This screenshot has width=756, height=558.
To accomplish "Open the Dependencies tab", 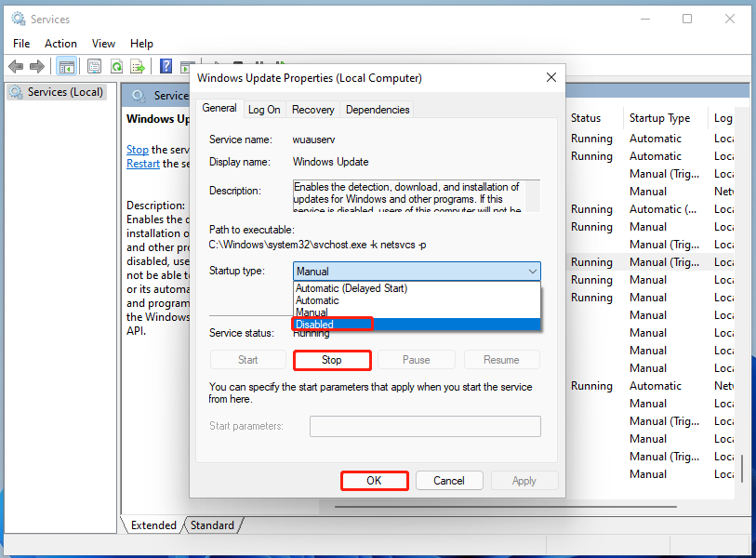I will (x=377, y=109).
